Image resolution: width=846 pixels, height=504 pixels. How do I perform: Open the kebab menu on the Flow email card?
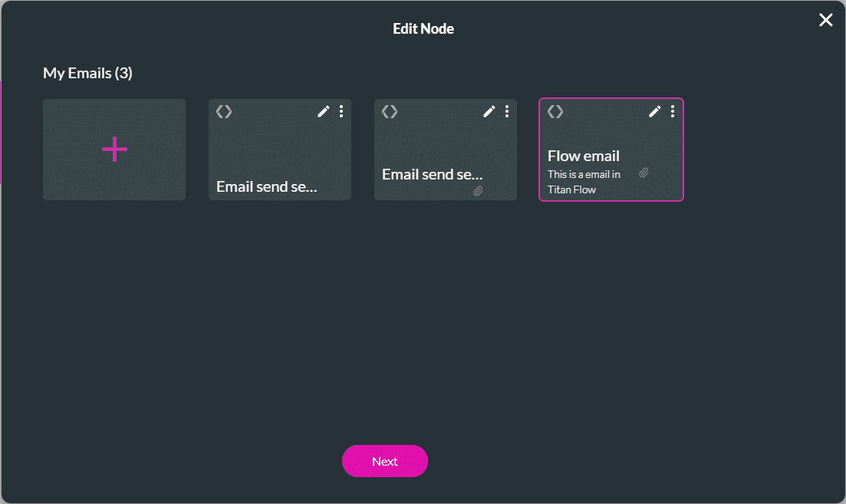tap(673, 111)
